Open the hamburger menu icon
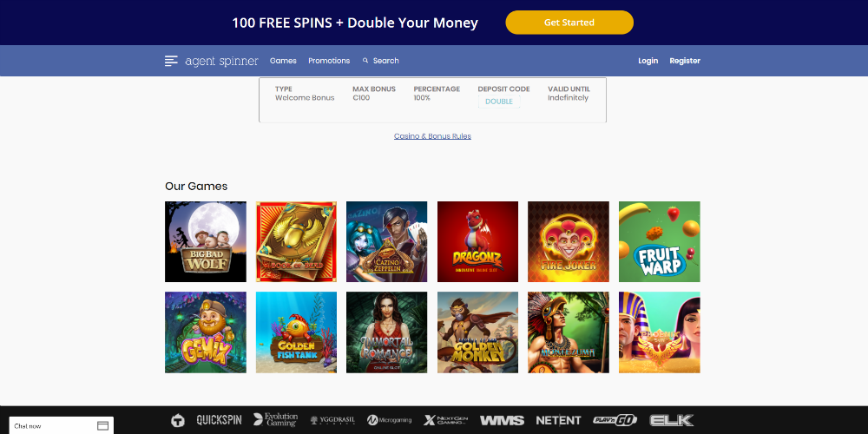 [171, 61]
